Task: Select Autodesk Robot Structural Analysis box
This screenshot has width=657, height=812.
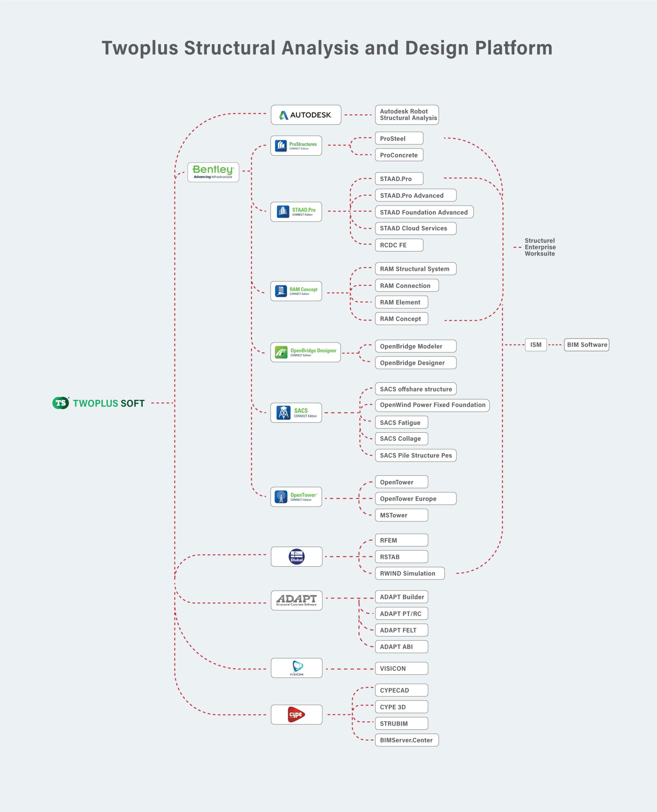Action: pos(407,115)
